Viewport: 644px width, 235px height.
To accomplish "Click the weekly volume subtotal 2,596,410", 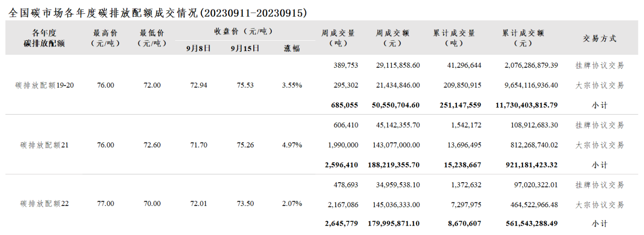I will pyautogui.click(x=342, y=165).
